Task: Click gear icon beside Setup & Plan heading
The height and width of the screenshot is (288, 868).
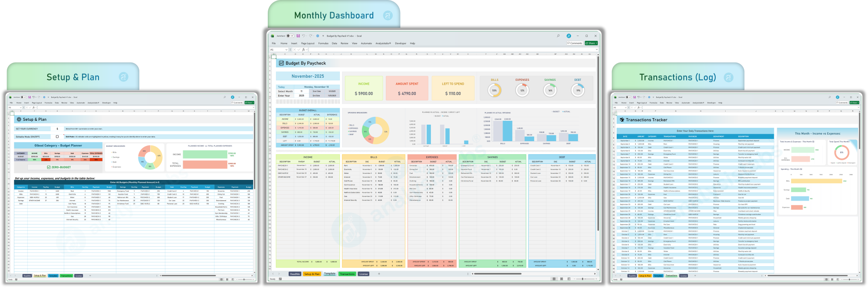Action: click(x=19, y=119)
